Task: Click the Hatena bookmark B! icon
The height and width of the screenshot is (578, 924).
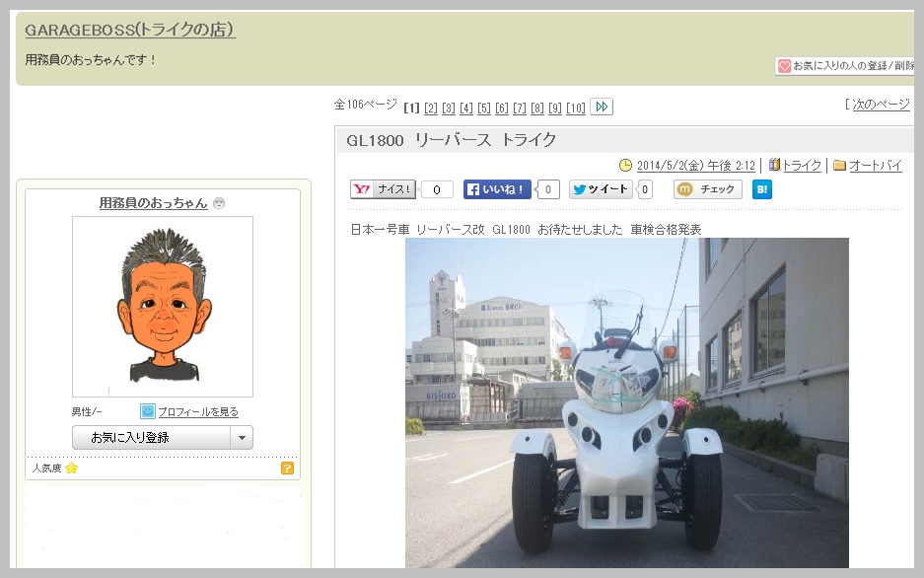Action: pyautogui.click(x=761, y=189)
